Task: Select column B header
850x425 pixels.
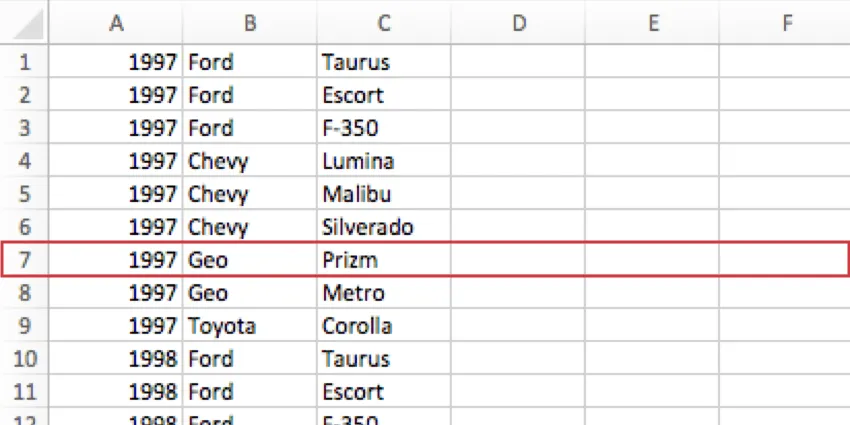Action: (249, 23)
